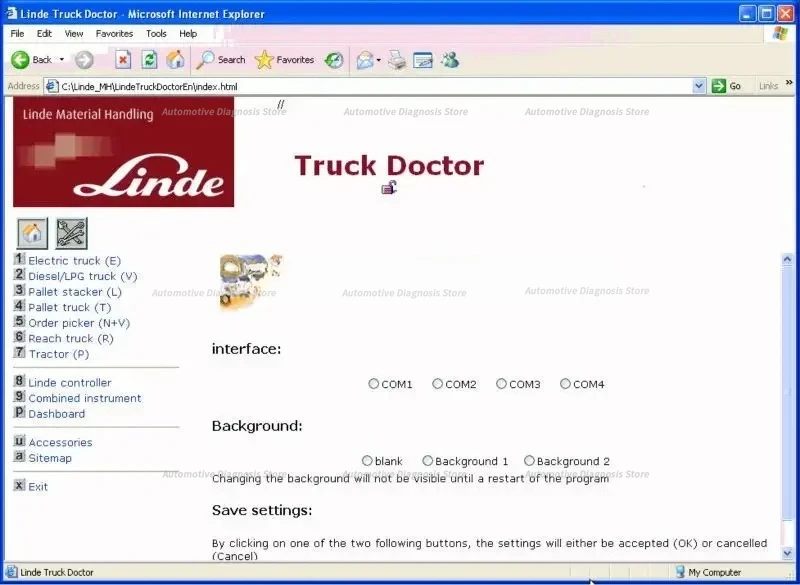
Task: Click the settings illustration thumbnail
Action: [251, 282]
